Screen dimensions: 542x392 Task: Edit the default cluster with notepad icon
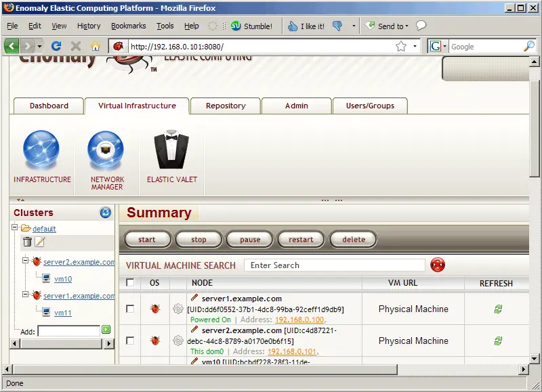[40, 242]
